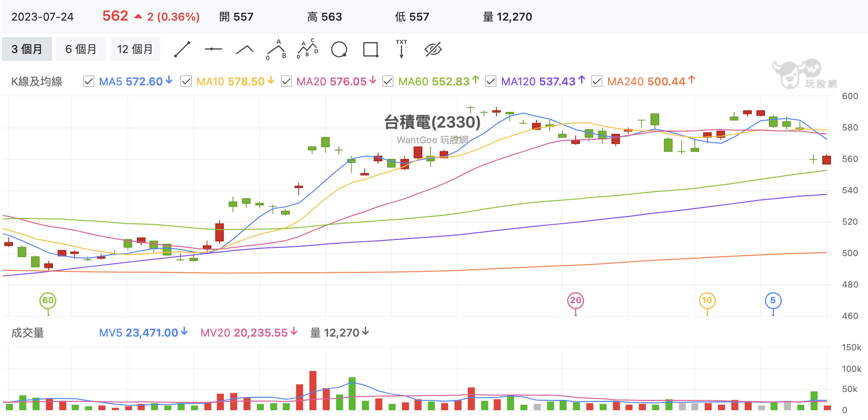Screen dimensions: 868x420
Task: Click the MA60 value 552.83
Action: tap(451, 81)
